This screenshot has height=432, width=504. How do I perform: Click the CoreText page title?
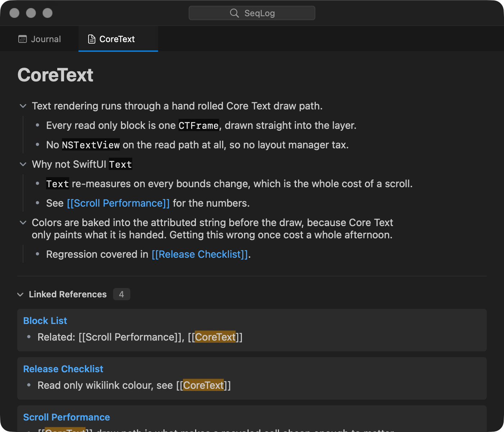(x=55, y=75)
